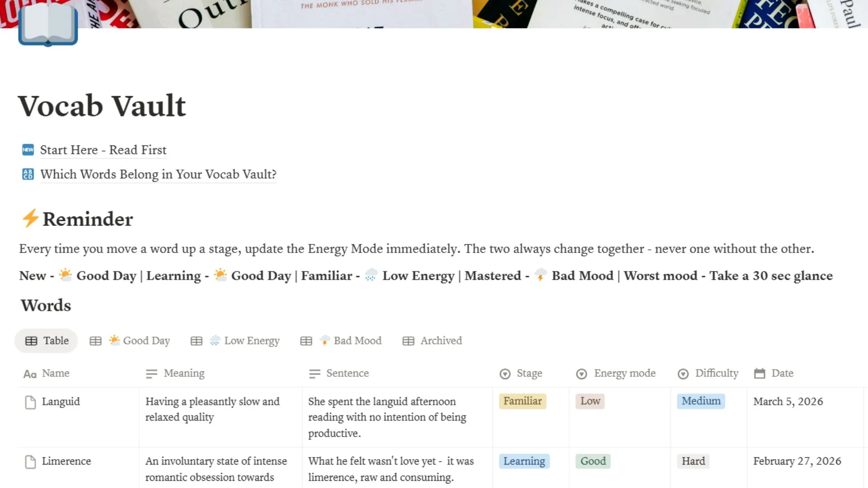Click the ABCD icon beside Which Words

pyautogui.click(x=28, y=174)
